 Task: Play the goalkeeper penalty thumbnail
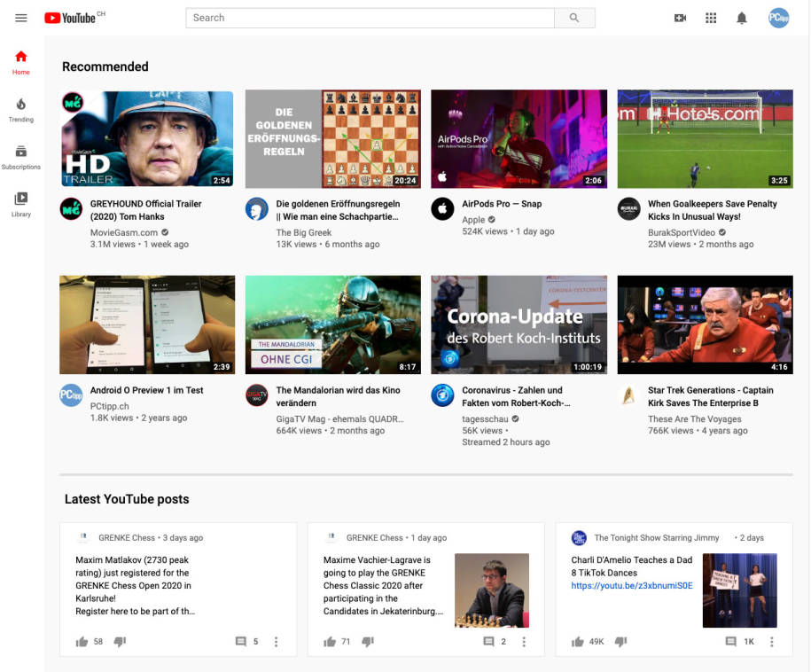tap(705, 138)
